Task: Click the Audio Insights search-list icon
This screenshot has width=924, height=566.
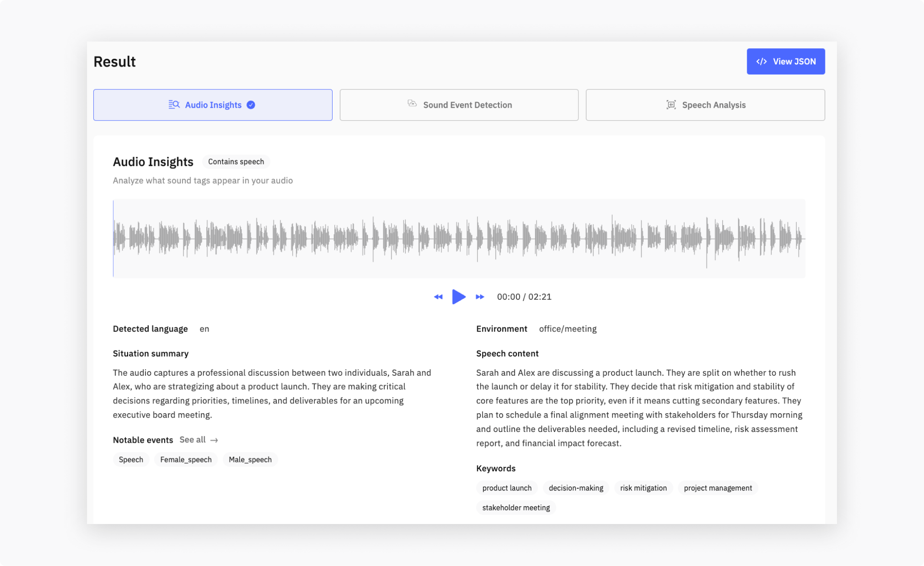Action: (x=174, y=105)
